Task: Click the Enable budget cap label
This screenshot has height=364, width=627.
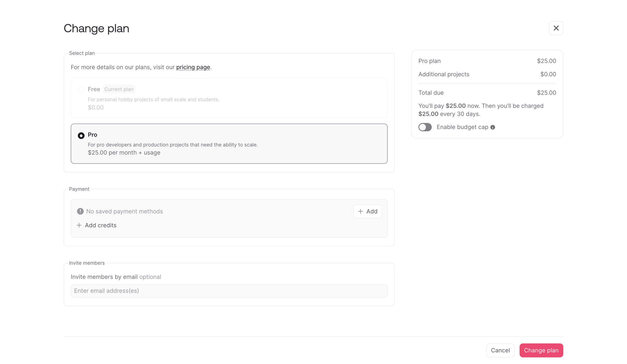Action: [462, 127]
